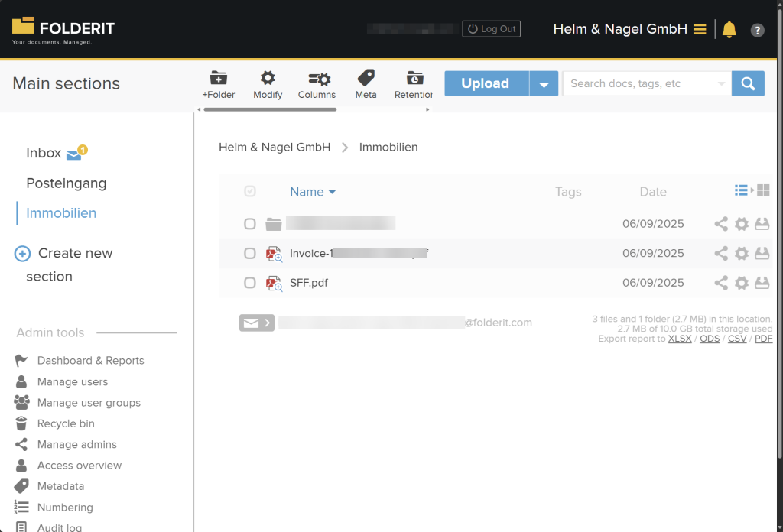Open the Modify tool in the toolbar

(x=267, y=79)
